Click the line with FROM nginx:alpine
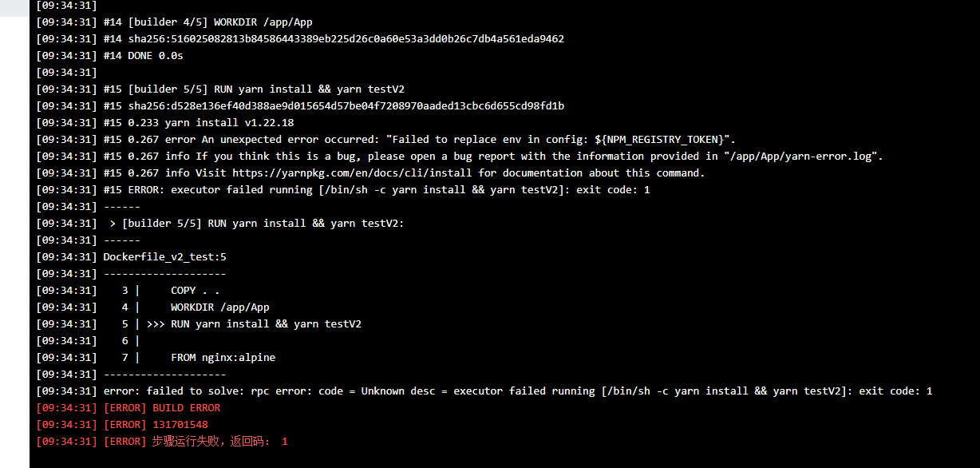This screenshot has height=468, width=980. pos(156,358)
